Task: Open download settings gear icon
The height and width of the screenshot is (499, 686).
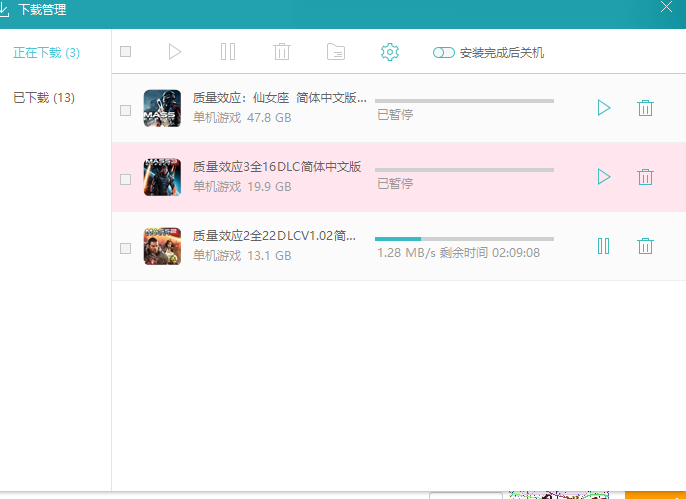Action: click(x=390, y=52)
